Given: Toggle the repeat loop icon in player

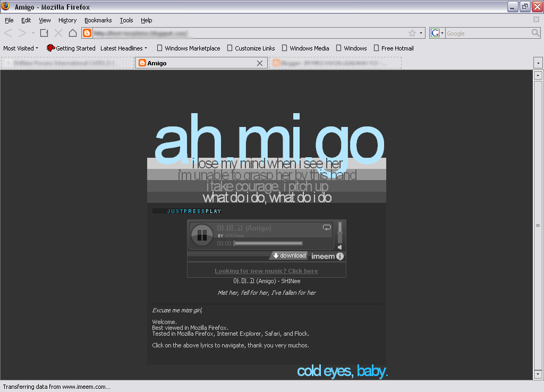Looking at the screenshot, I should tap(327, 227).
